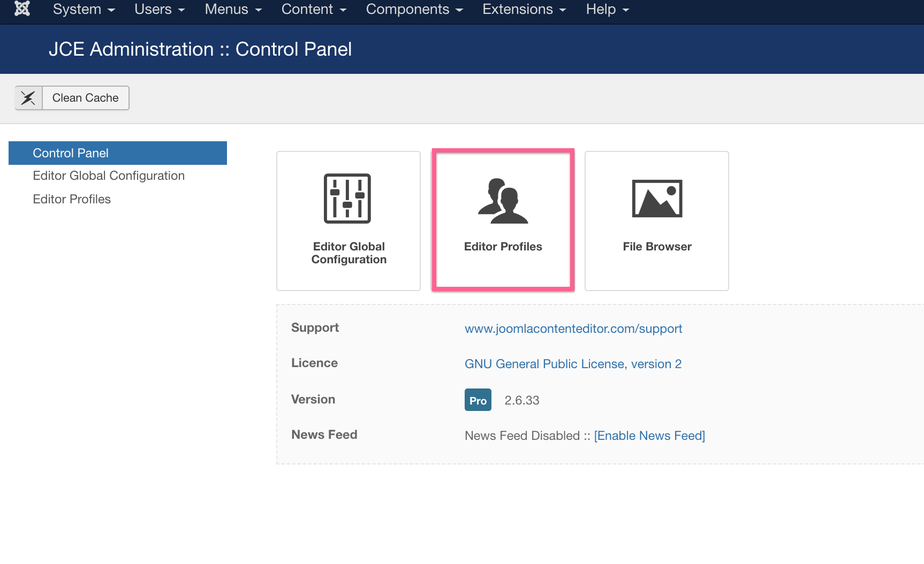Click the Version label
This screenshot has height=564, width=924.
pos(313,399)
